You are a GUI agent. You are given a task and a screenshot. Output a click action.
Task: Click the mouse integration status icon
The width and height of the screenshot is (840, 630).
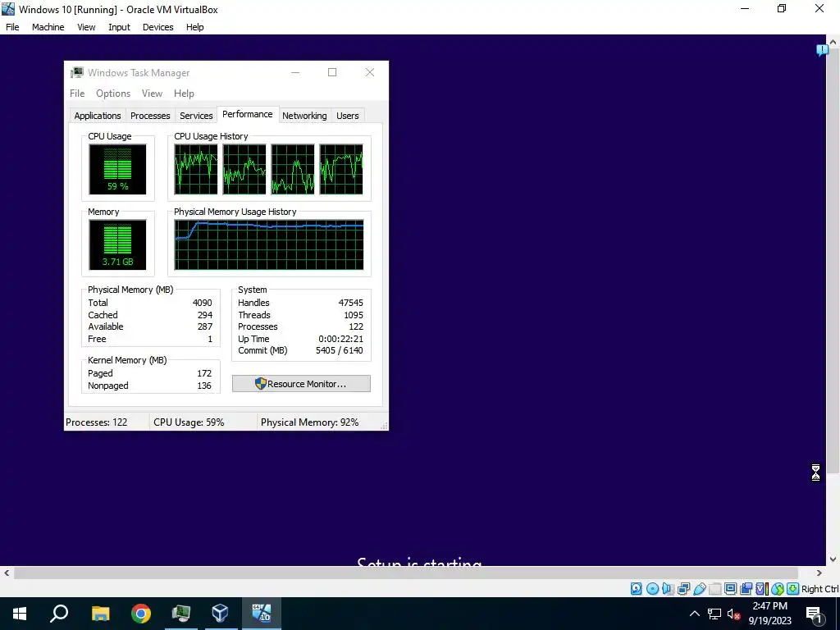tap(778, 589)
